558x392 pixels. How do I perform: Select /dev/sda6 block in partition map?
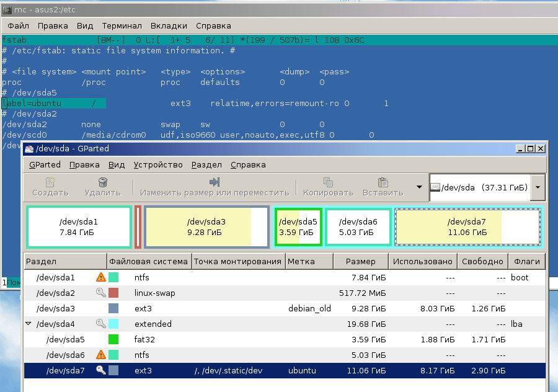point(358,227)
